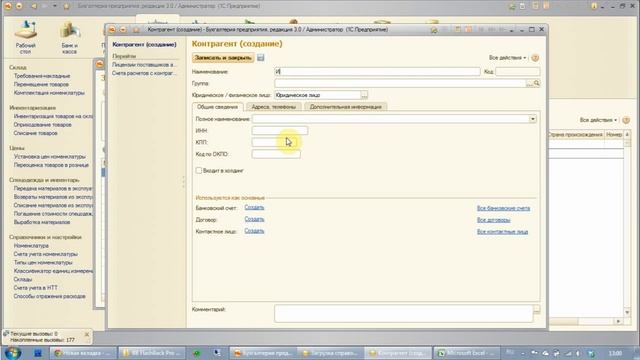
Task: Click the save diskette icon beside Записать и закрыть
Action: pyautogui.click(x=260, y=58)
